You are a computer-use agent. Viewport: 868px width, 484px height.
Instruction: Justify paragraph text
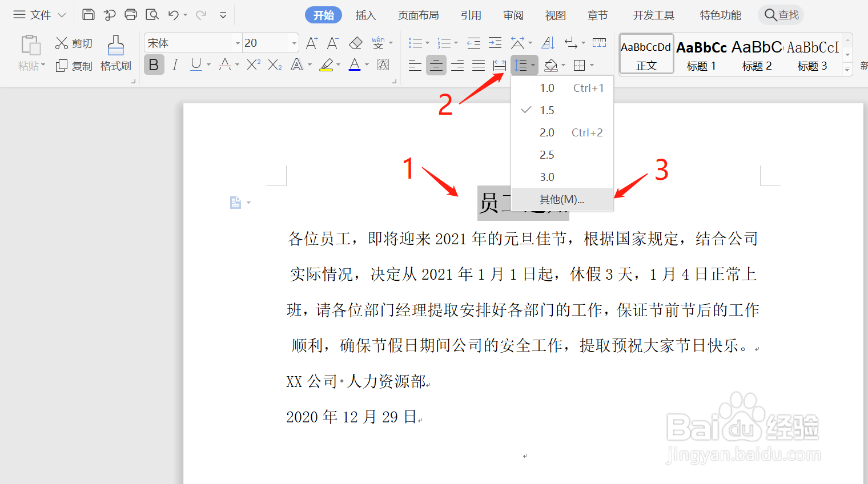coord(479,66)
